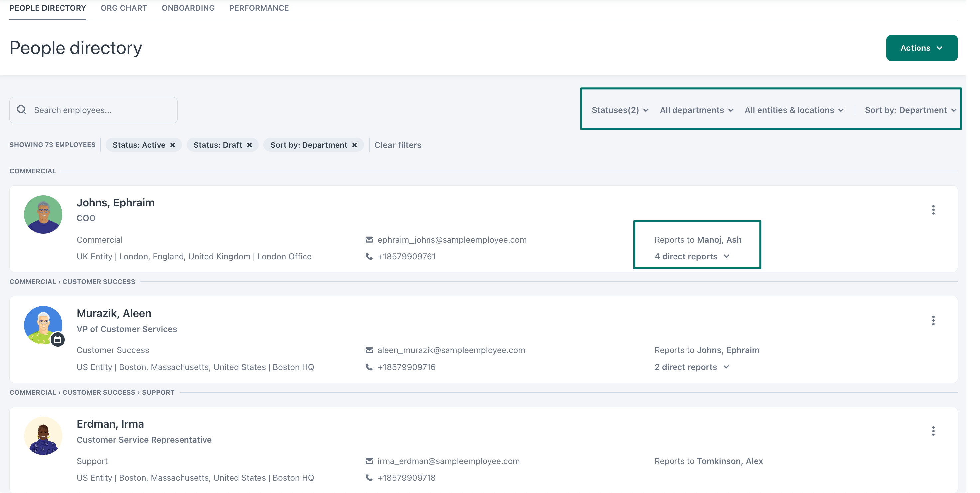The width and height of the screenshot is (980, 493).
Task: Open the Performance tab
Action: (x=259, y=8)
